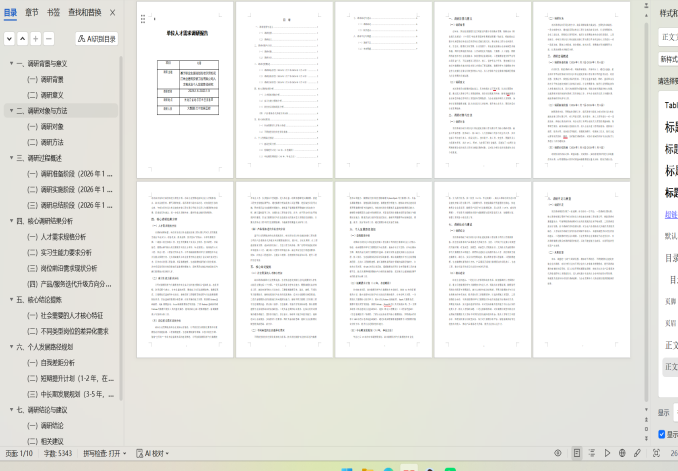
Task: Open the 查找和替换 tab
Action: (x=83, y=12)
